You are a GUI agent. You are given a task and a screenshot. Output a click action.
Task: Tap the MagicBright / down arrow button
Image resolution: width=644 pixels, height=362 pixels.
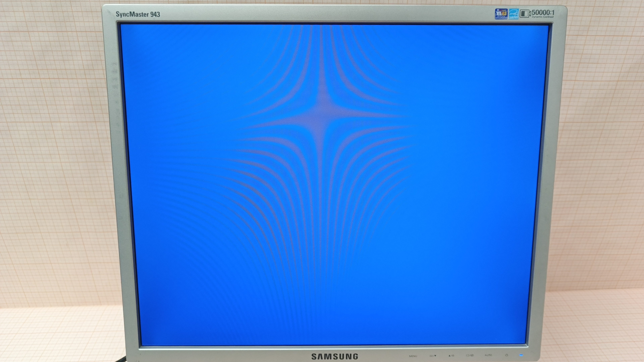point(433,356)
